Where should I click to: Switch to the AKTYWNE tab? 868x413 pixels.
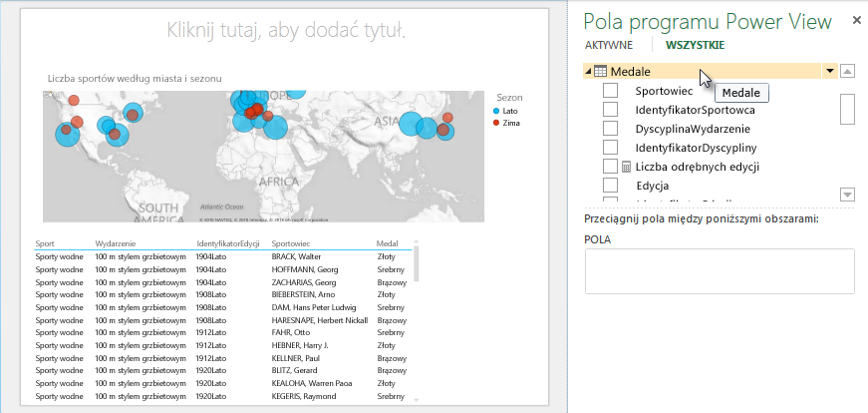point(608,46)
